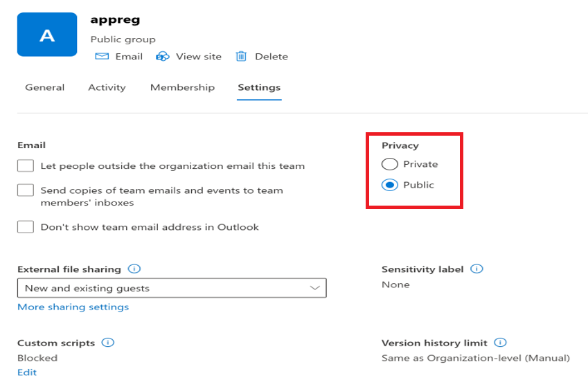This screenshot has height=387, width=588.
Task: Open the More sharing settings link
Action: click(73, 307)
